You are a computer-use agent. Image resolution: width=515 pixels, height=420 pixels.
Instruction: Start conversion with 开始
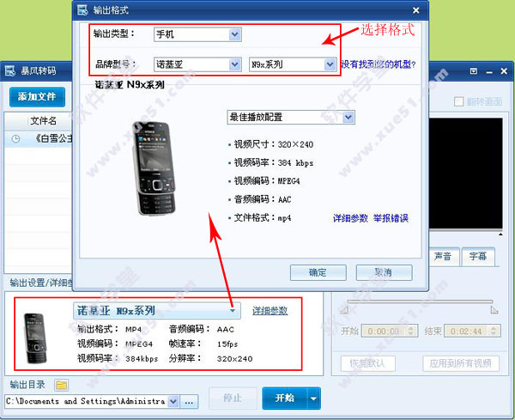coord(284,399)
